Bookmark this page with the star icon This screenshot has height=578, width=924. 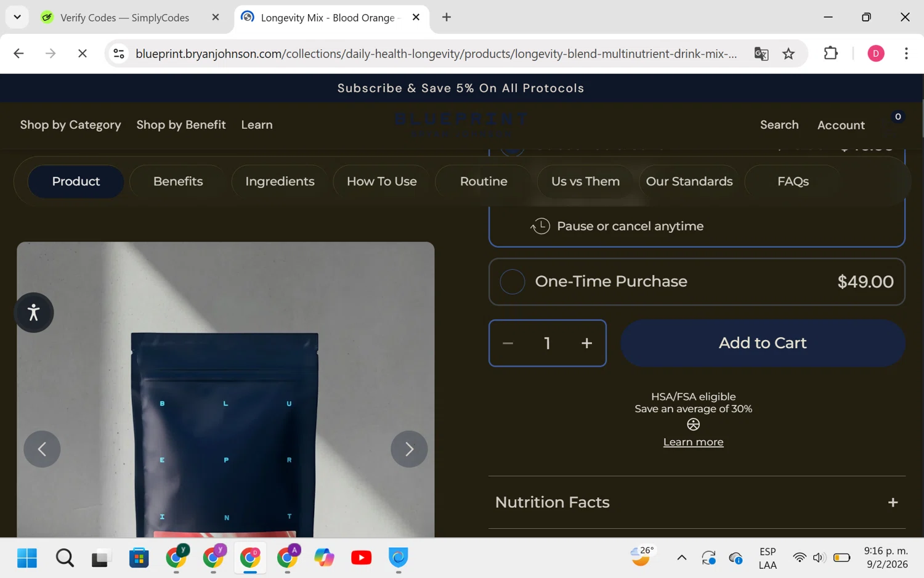click(x=788, y=54)
